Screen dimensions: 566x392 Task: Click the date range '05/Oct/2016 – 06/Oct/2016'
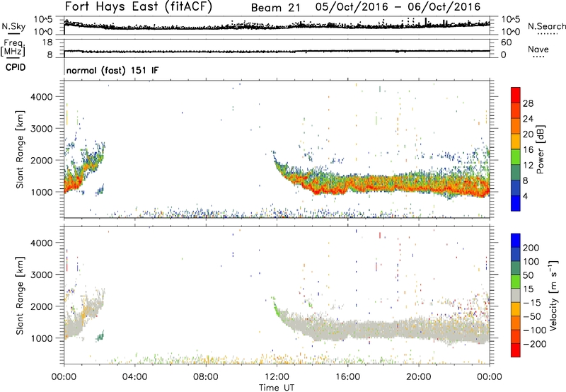(x=398, y=7)
